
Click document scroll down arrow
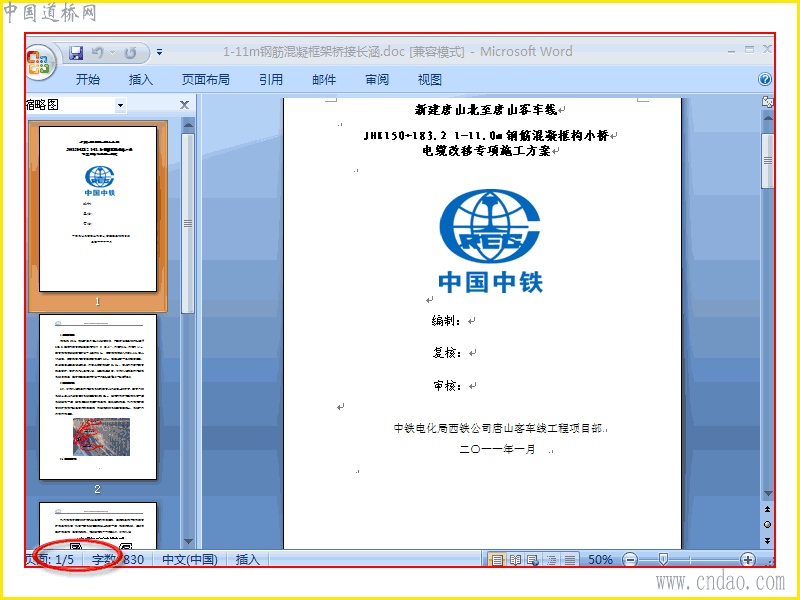[767, 494]
